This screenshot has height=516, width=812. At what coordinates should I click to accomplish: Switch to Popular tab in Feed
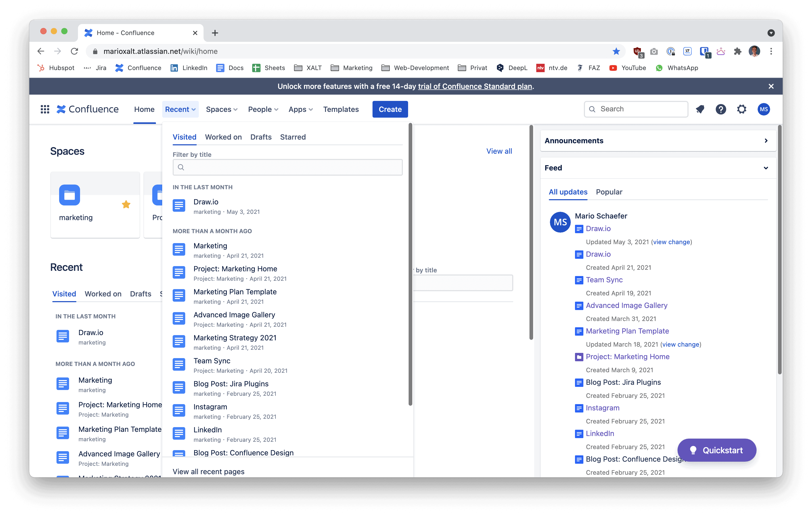(x=609, y=192)
